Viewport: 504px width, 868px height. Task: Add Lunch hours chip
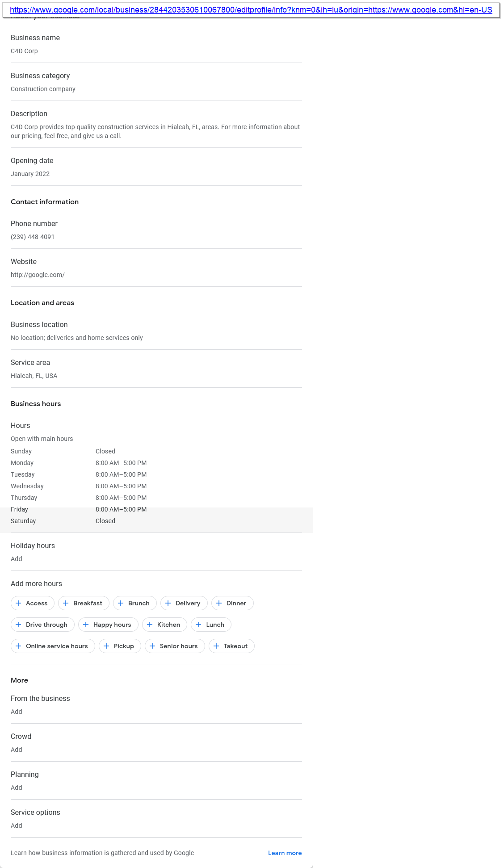211,625
